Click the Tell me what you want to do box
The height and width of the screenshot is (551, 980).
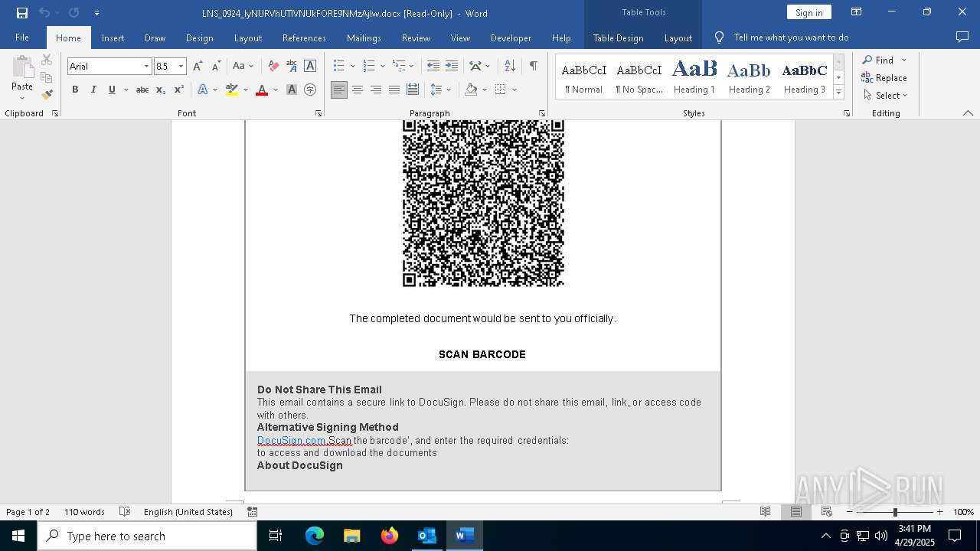tap(791, 37)
